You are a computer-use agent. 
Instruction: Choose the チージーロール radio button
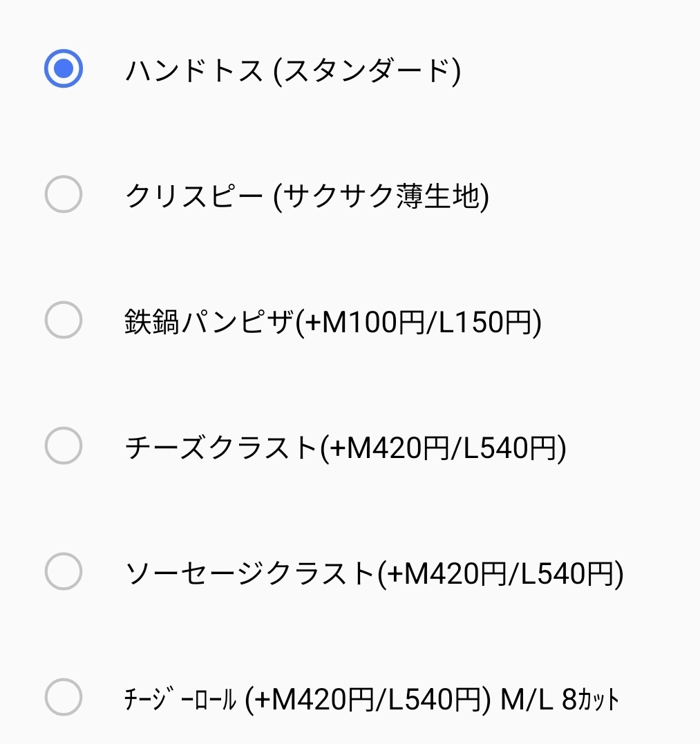coord(64,697)
